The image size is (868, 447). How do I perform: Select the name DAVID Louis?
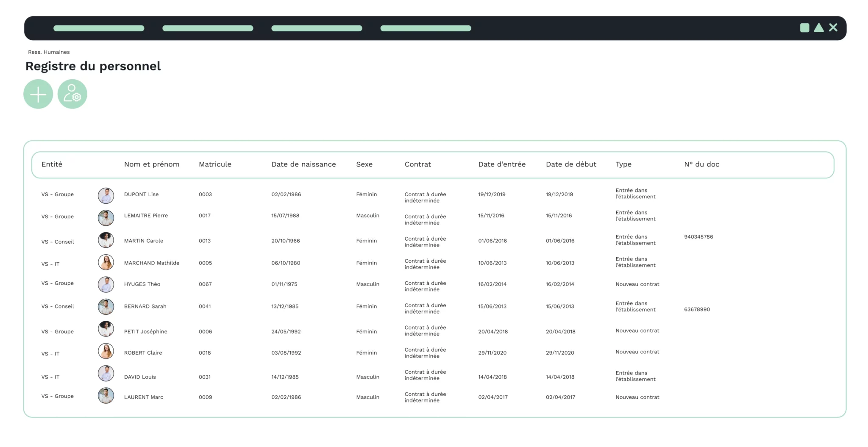pyautogui.click(x=140, y=377)
